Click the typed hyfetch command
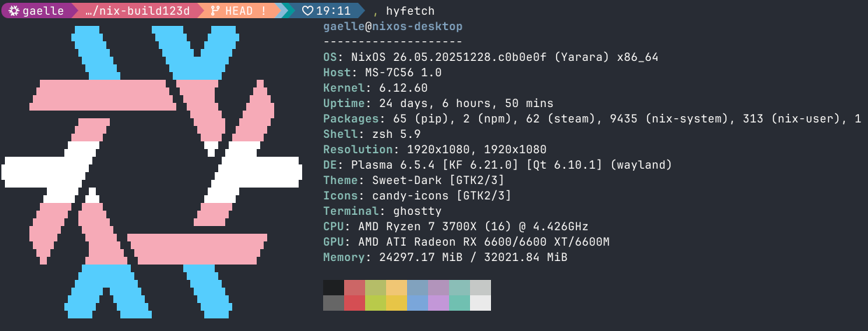 pos(409,11)
